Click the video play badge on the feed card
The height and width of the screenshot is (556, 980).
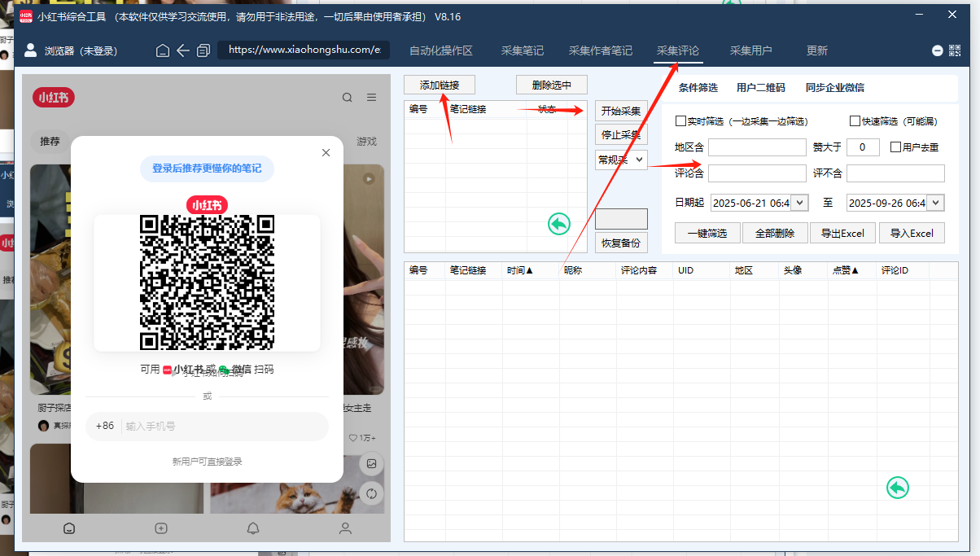[369, 178]
